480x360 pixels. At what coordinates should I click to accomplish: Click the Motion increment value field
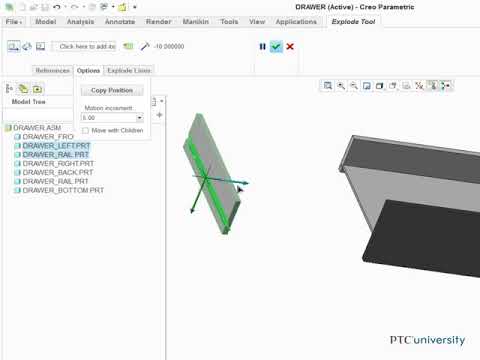pos(109,118)
